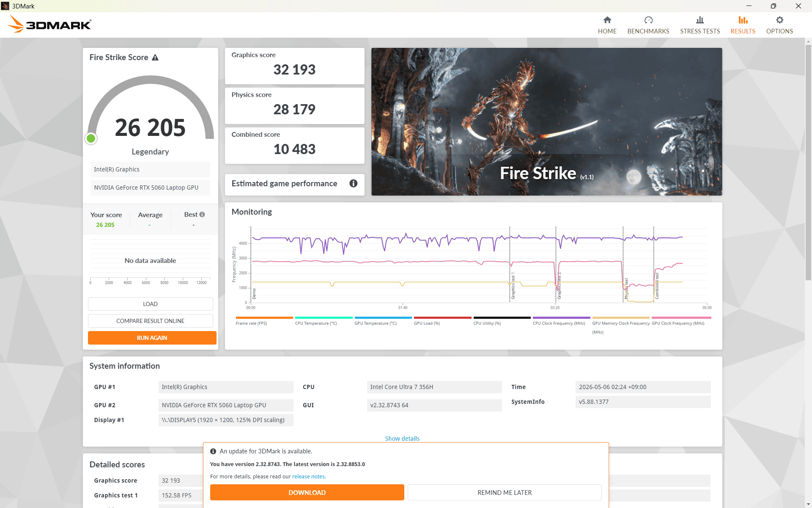
Task: Click the SystemInfo value v5.88.1377
Action: (643, 402)
